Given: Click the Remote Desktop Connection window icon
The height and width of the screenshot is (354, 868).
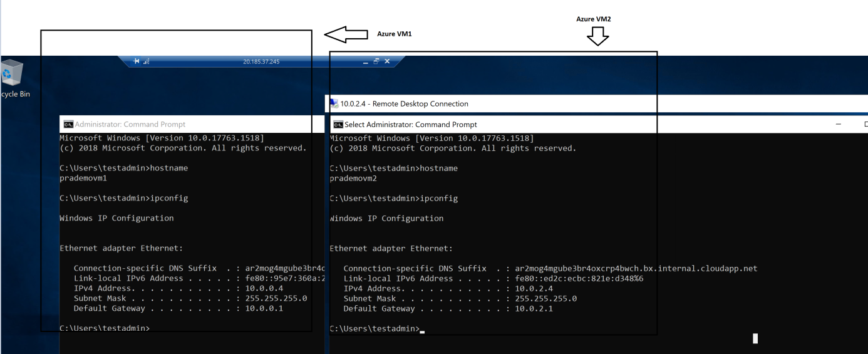Looking at the screenshot, I should coord(334,104).
